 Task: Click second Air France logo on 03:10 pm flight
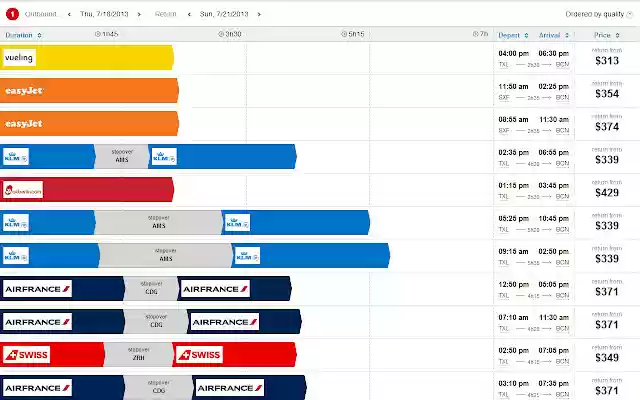[230, 388]
